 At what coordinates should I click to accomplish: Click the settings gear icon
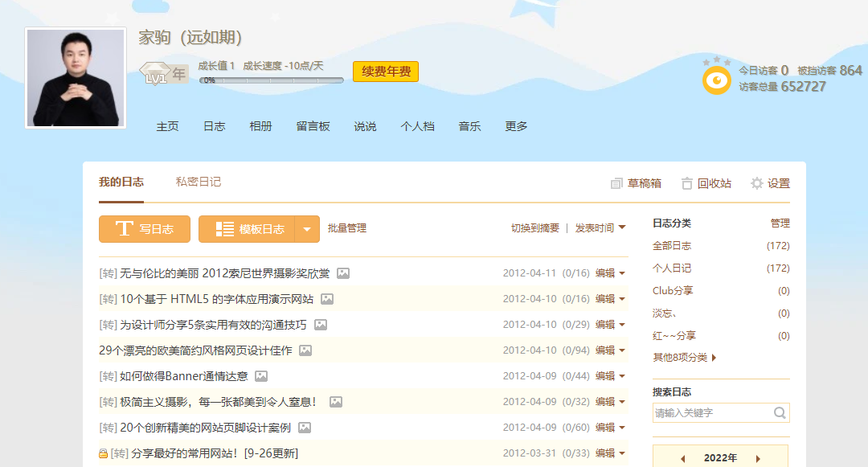point(756,183)
